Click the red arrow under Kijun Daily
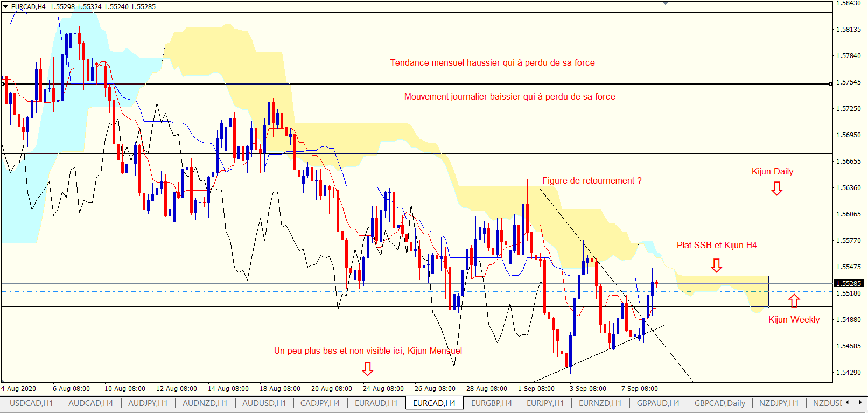868x413 pixels. 776,188
